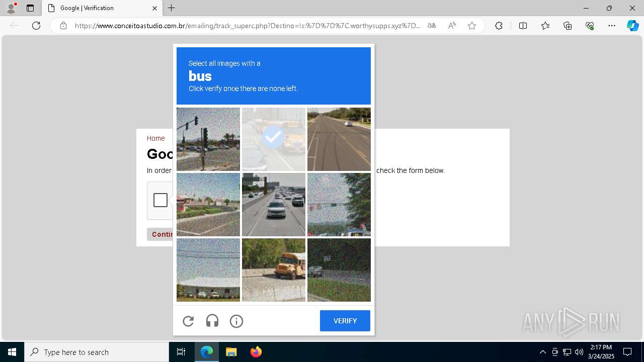Toggle Split screen view
The image size is (644, 362).
pyautogui.click(x=523, y=26)
